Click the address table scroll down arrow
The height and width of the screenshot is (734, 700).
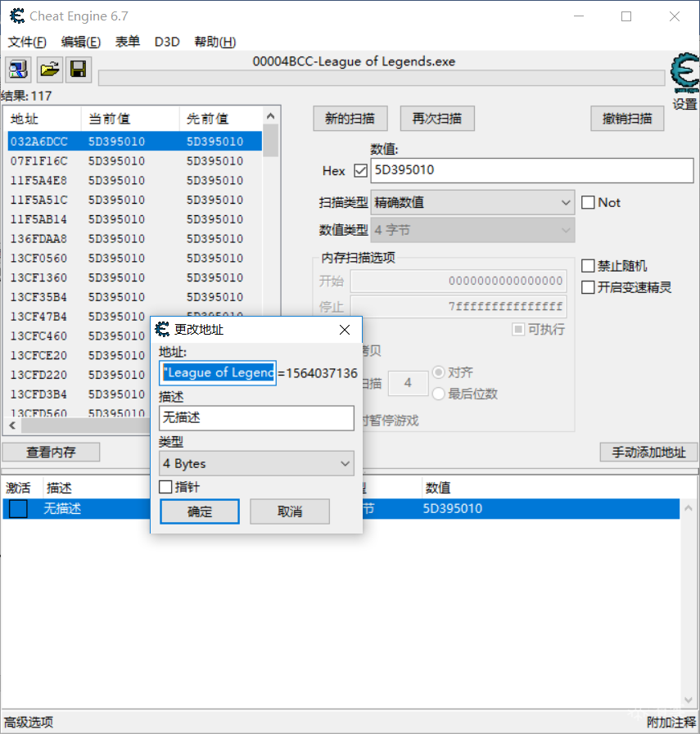pyautogui.click(x=689, y=700)
